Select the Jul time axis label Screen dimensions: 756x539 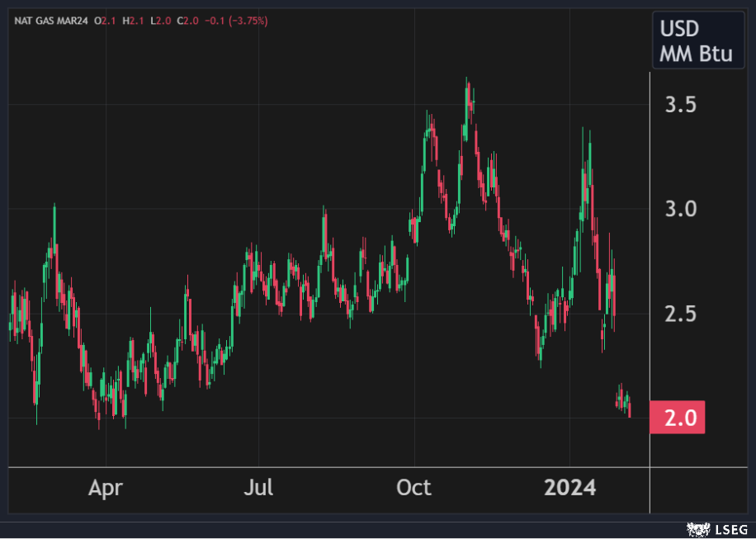pos(259,488)
